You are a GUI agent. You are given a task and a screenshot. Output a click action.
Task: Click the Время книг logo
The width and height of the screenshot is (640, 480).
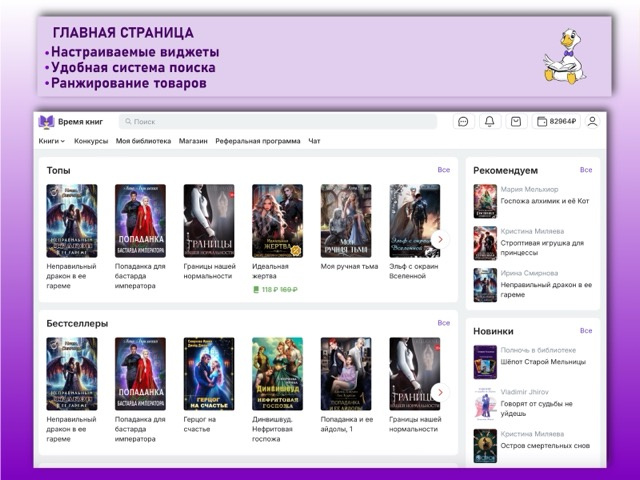pos(70,122)
